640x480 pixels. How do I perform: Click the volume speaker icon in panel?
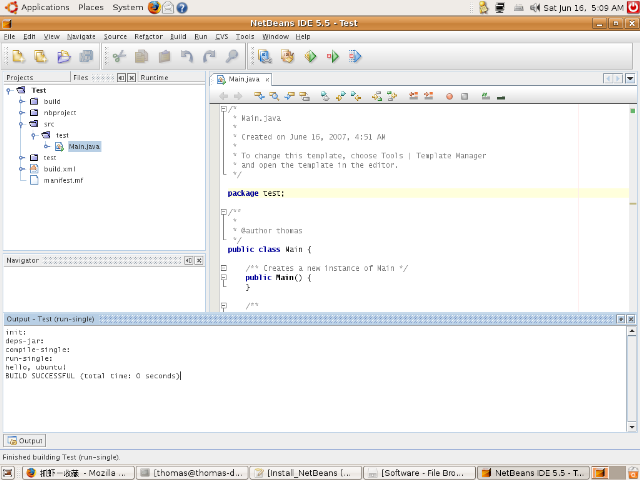(x=534, y=7)
